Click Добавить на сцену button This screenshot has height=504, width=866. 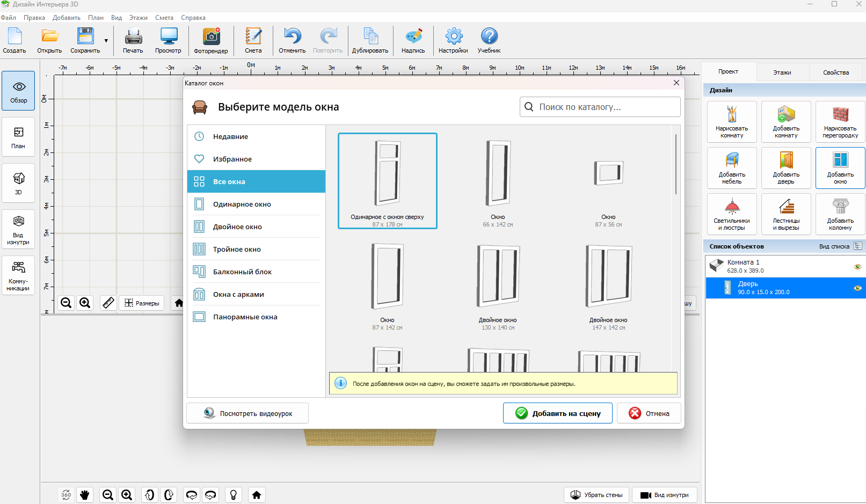pyautogui.click(x=558, y=413)
